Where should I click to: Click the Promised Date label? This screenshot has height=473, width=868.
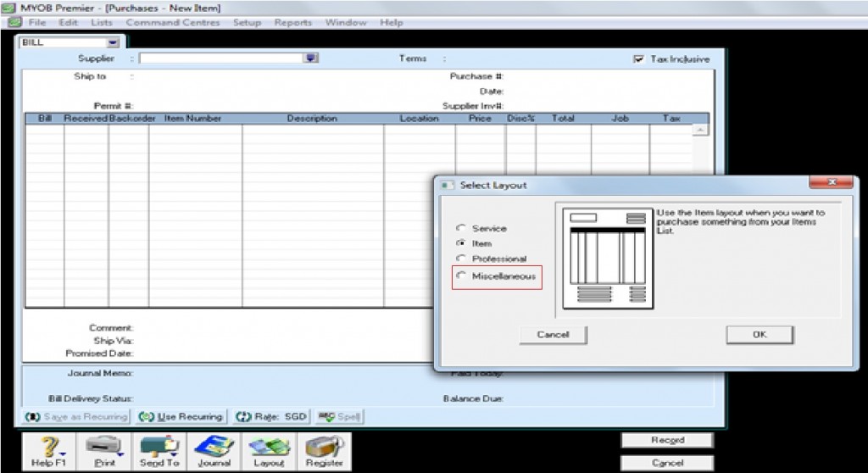pos(100,353)
